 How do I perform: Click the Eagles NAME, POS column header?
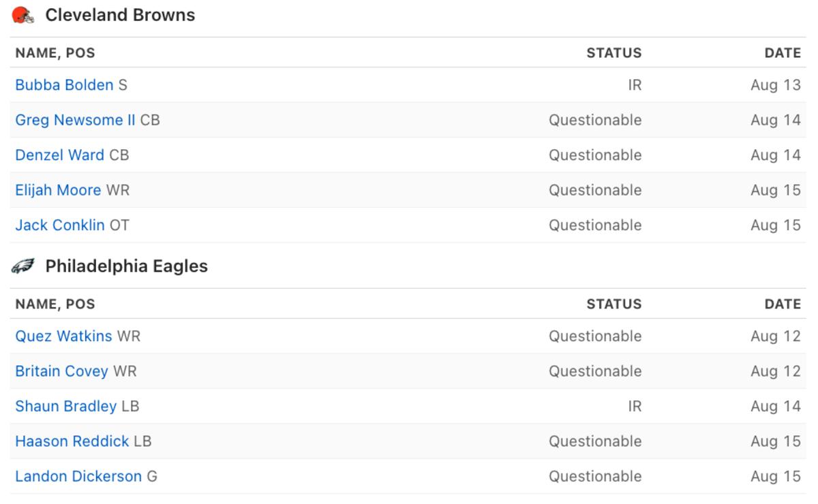[55, 304]
